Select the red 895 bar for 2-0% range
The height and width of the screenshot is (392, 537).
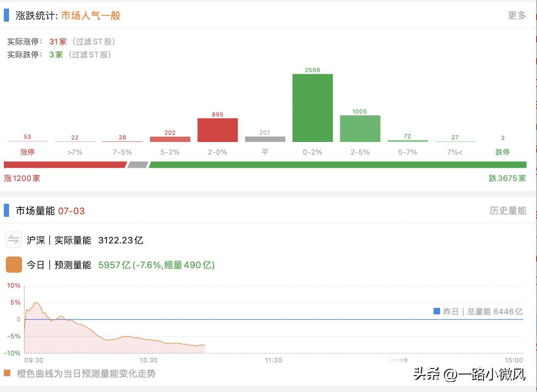pos(217,130)
